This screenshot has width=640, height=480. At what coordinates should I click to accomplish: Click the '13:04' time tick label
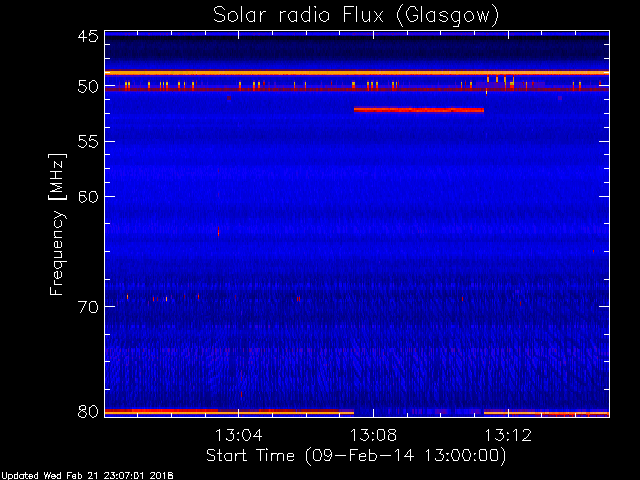238,435
